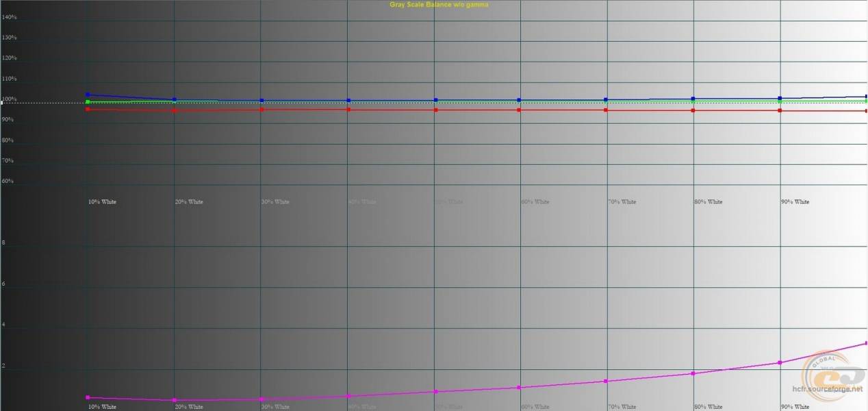The width and height of the screenshot is (868, 411).
Task: Select the blue data point at 70% White
Action: (606, 99)
